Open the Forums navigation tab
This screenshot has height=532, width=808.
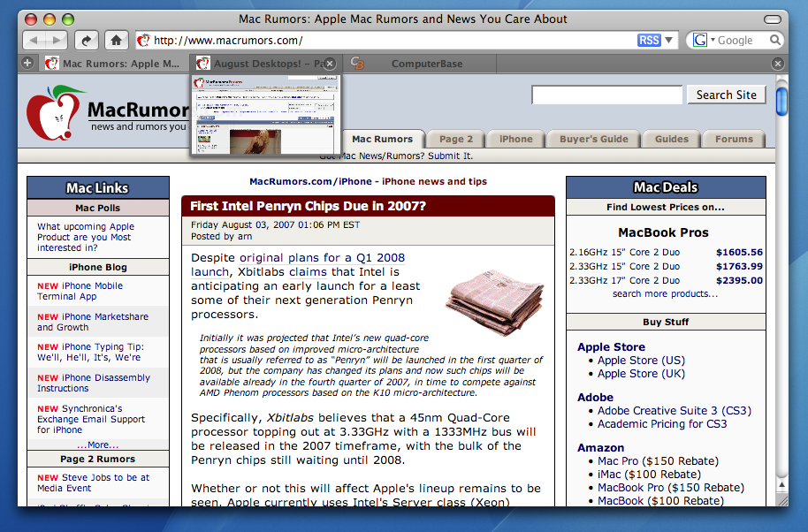click(x=734, y=139)
